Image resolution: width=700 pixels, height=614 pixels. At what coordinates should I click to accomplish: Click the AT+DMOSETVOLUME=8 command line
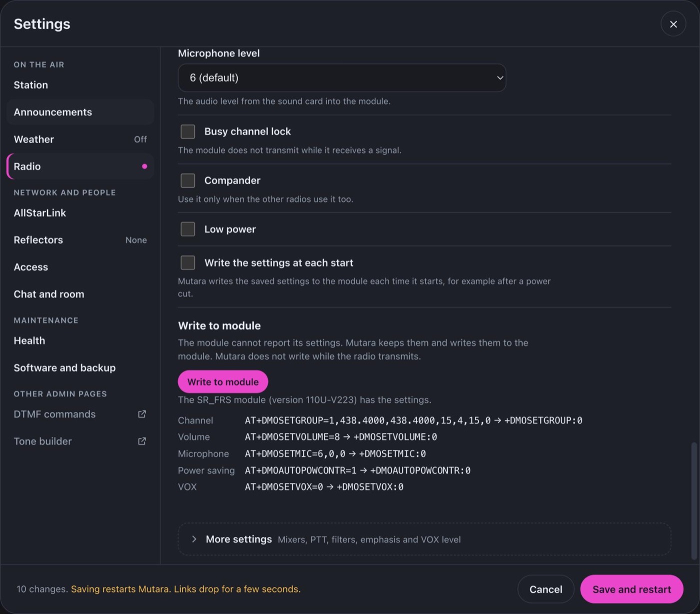[x=341, y=437]
